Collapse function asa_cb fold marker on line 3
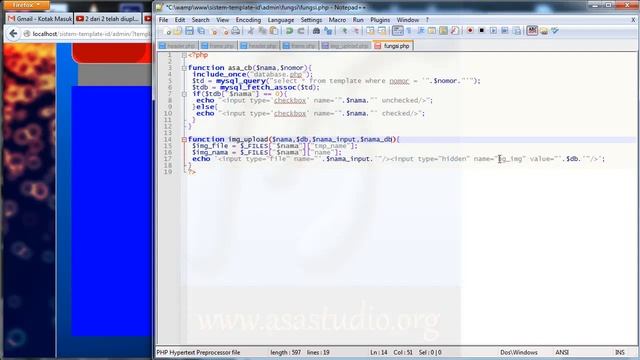 coord(184,68)
